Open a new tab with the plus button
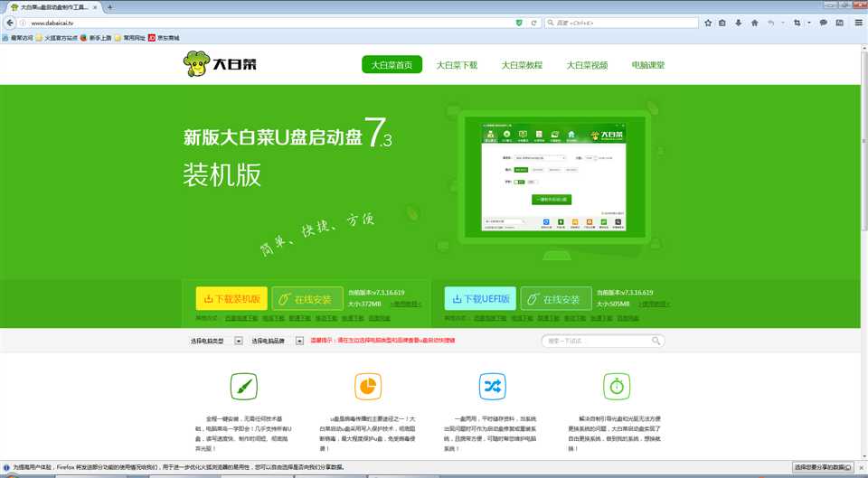This screenshot has height=478, width=868. point(109,7)
